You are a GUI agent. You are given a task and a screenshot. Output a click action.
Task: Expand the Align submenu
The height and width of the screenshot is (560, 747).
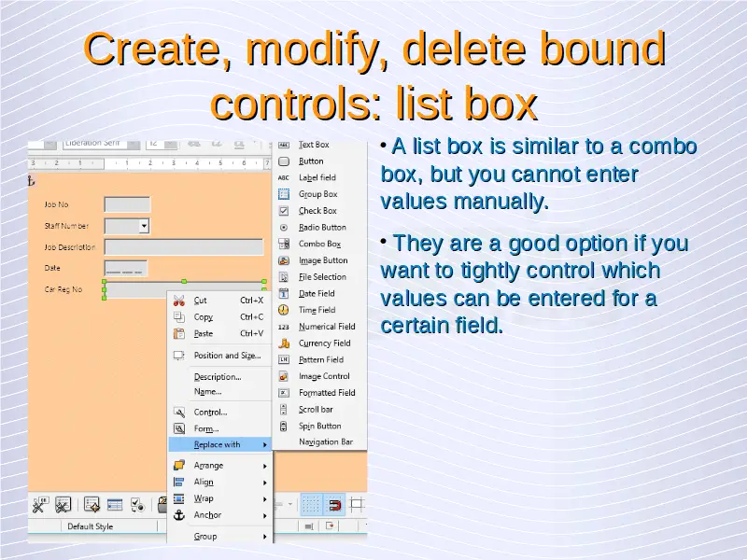220,482
